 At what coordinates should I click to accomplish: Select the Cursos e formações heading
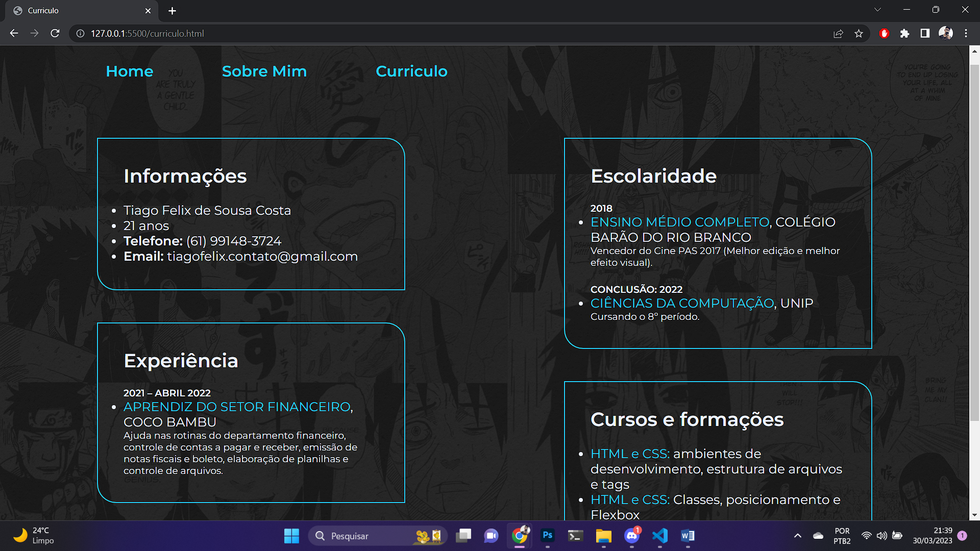pyautogui.click(x=687, y=419)
